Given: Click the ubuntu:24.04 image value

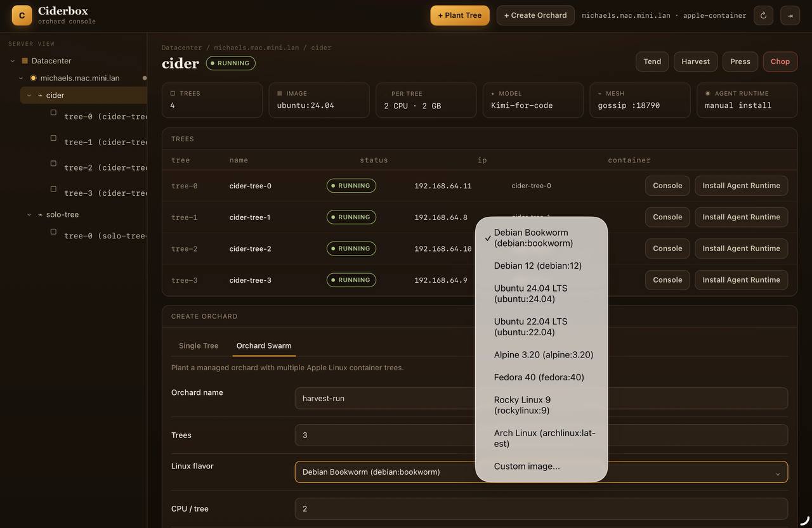Looking at the screenshot, I should coord(306,105).
